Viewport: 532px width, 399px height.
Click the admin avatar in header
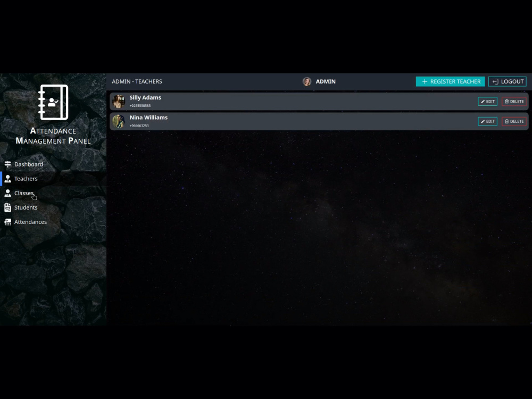point(307,81)
